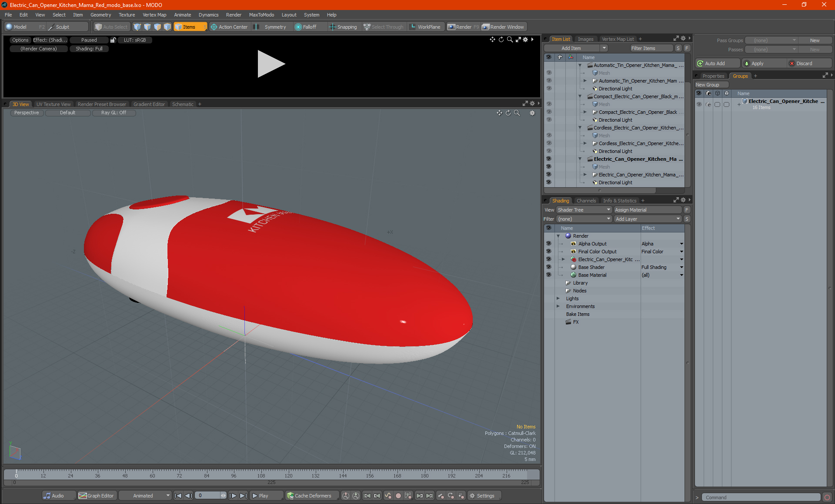Toggle Groups panel render camera checkbox

[x=708, y=104]
